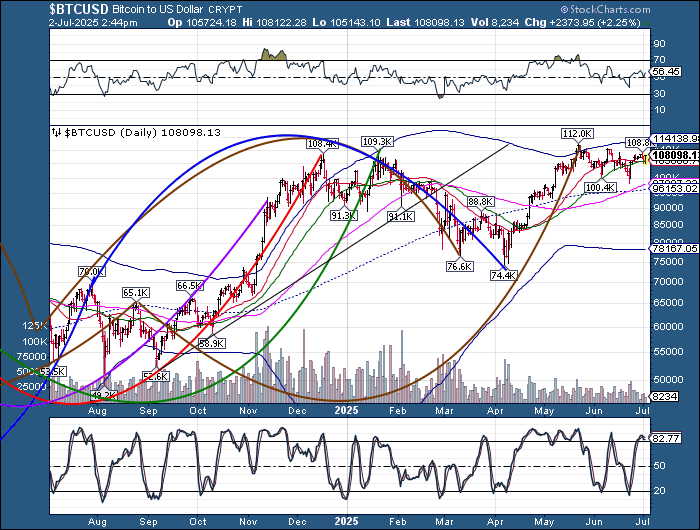
Task: Click the 49.2K August low label
Action: click(105, 396)
